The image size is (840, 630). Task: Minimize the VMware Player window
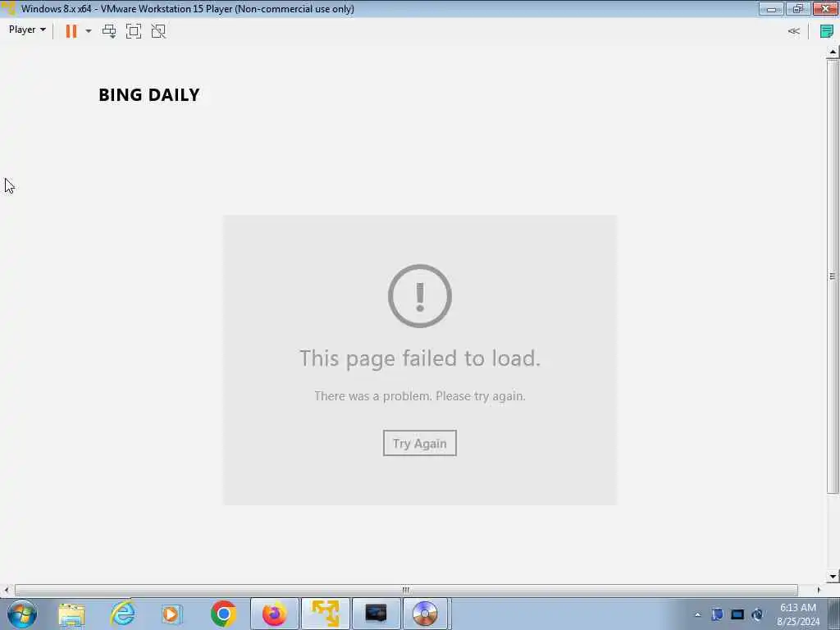[771, 8]
